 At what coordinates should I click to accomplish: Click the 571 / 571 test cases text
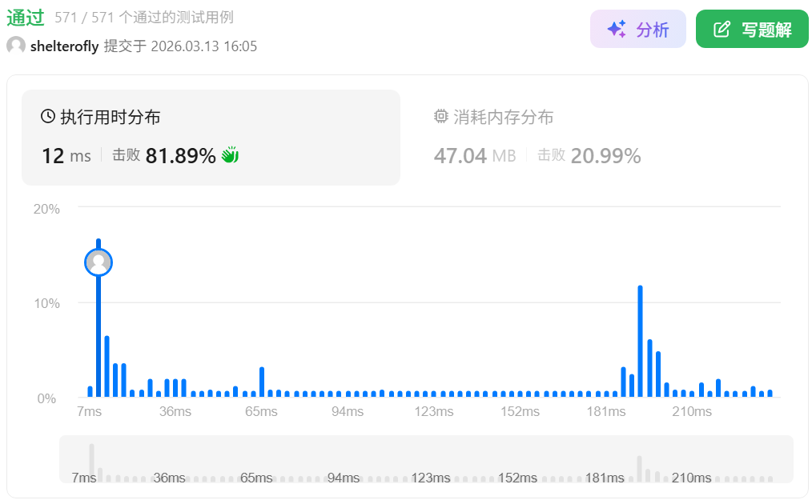[x=144, y=18]
